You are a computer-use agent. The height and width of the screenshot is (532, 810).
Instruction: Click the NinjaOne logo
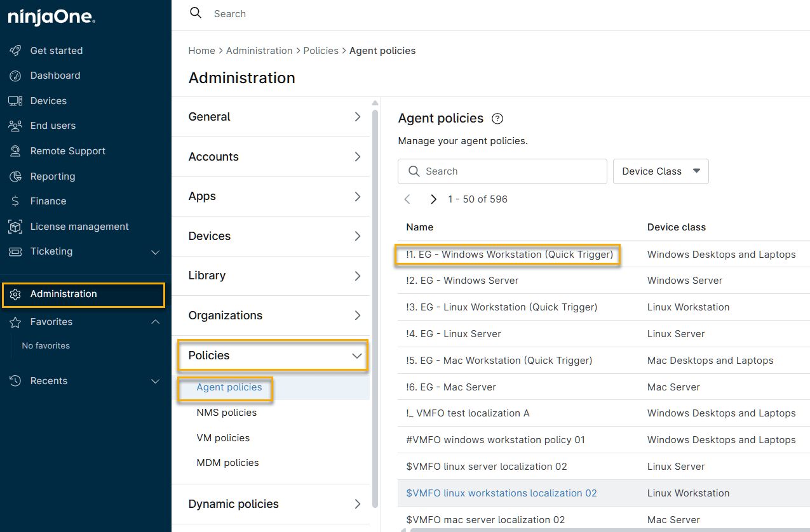click(x=51, y=17)
